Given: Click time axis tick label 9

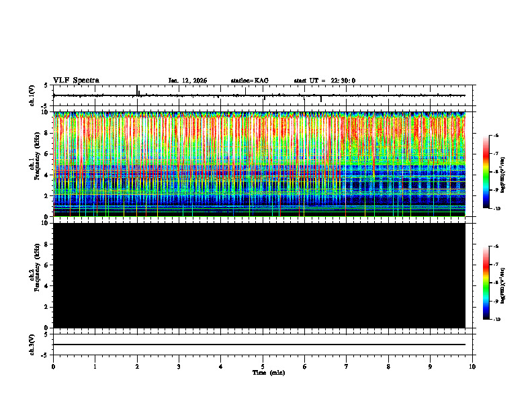Looking at the screenshot, I should (x=430, y=367).
